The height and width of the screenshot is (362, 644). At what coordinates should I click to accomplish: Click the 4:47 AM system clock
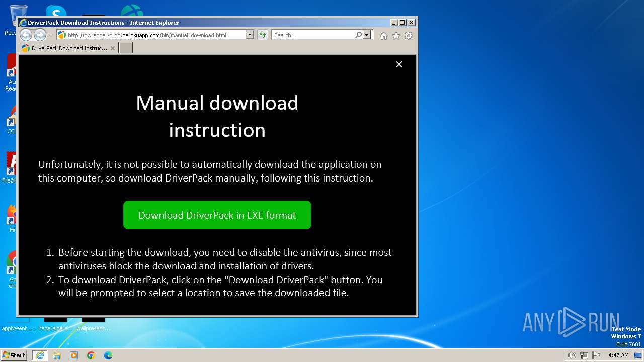(618, 355)
